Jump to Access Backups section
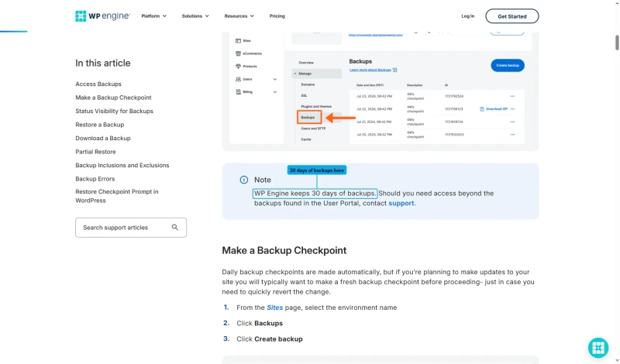This screenshot has width=620, height=364. [98, 84]
